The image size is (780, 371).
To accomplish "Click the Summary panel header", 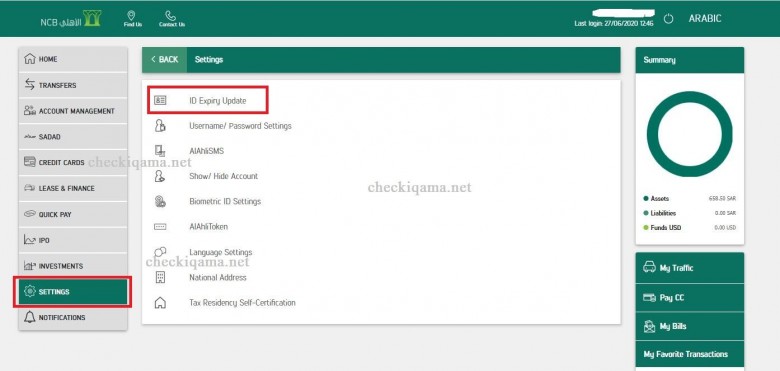I will (689, 60).
